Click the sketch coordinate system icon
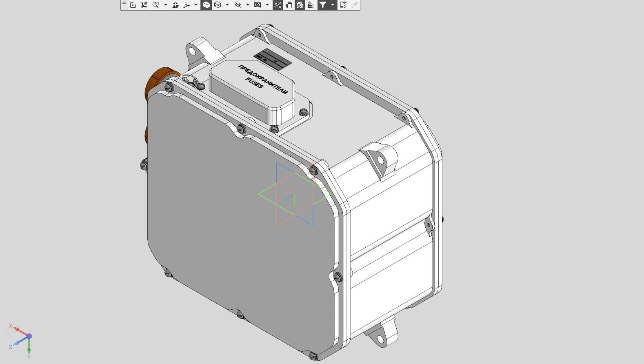 133,5
